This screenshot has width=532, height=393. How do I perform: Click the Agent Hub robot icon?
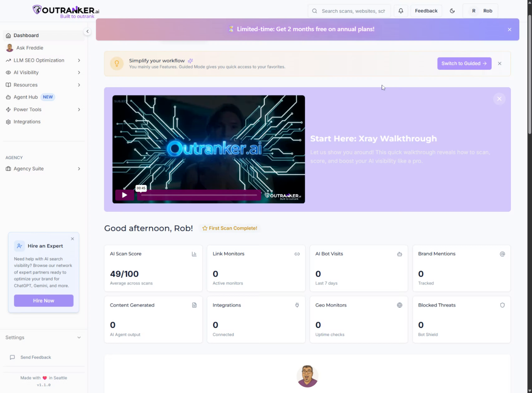(8, 97)
